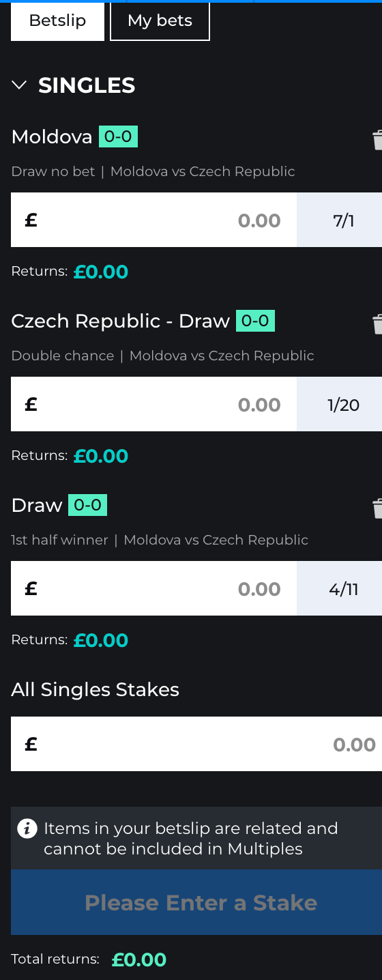Select the Betslip tab
This screenshot has width=382, height=980.
pos(58,21)
